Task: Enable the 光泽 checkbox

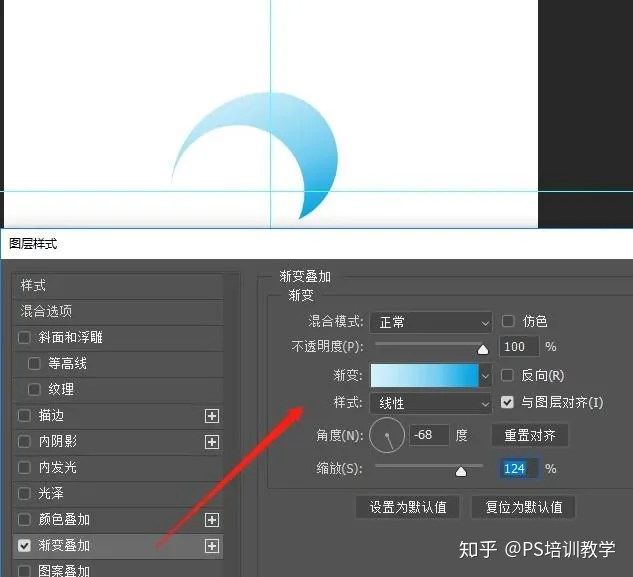Action: pyautogui.click(x=24, y=493)
